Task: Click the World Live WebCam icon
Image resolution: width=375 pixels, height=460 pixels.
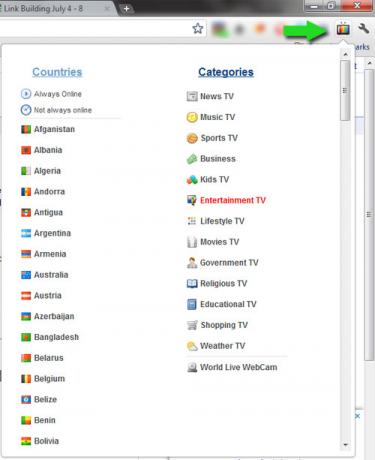Action: [x=192, y=367]
